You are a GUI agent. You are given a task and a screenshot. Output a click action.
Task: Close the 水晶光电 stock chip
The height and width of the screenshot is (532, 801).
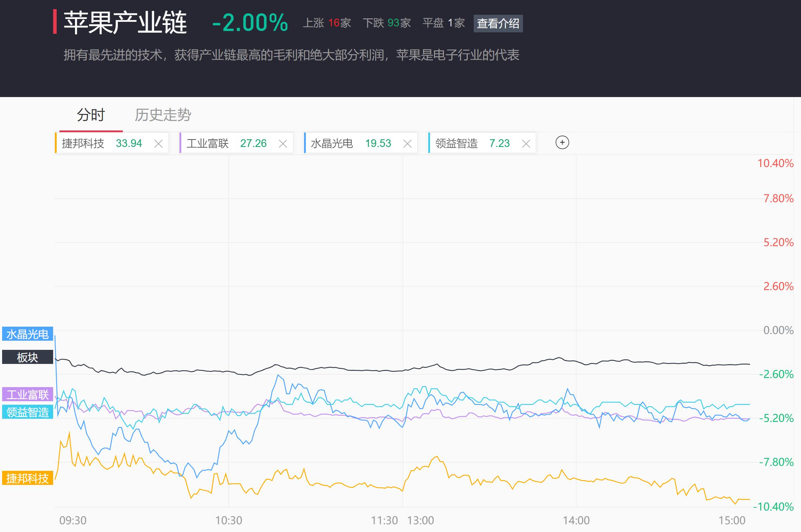click(x=407, y=143)
